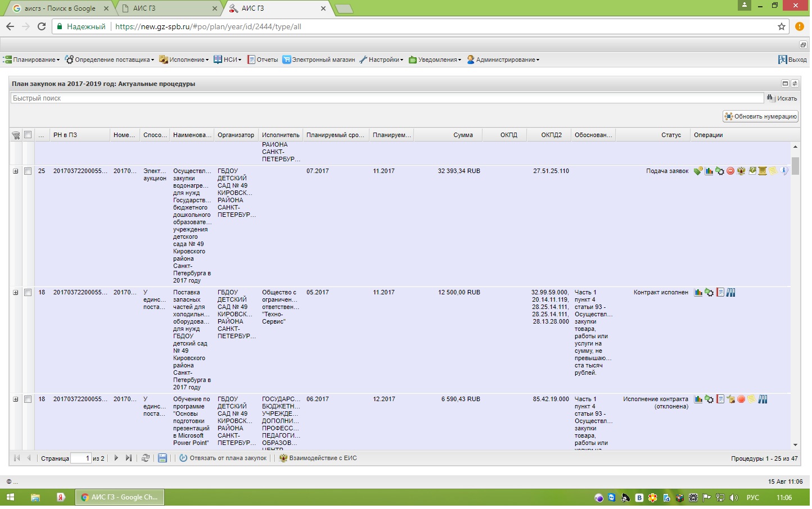This screenshot has height=509, width=812.
Task: Open Электронный магазин menu item
Action: [319, 60]
